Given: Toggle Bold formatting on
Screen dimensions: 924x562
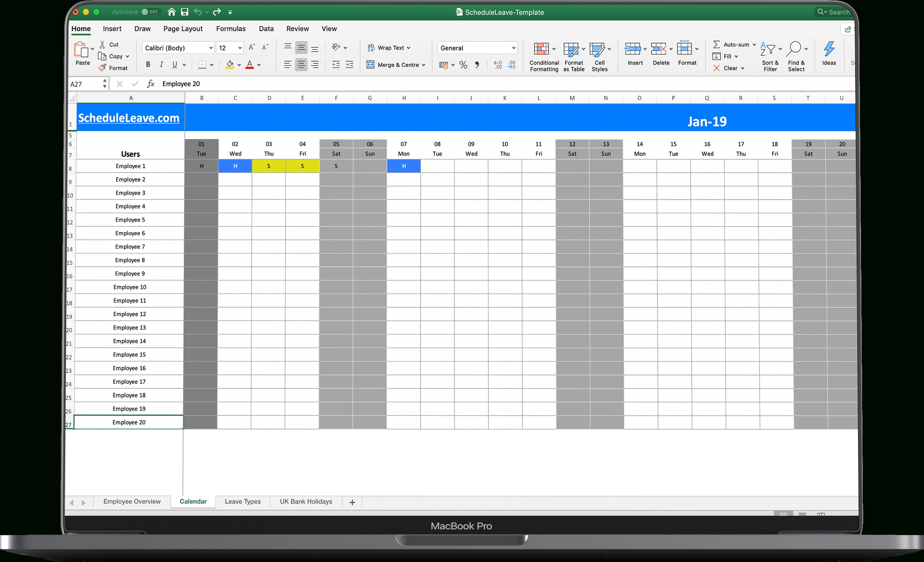Looking at the screenshot, I should (x=148, y=63).
